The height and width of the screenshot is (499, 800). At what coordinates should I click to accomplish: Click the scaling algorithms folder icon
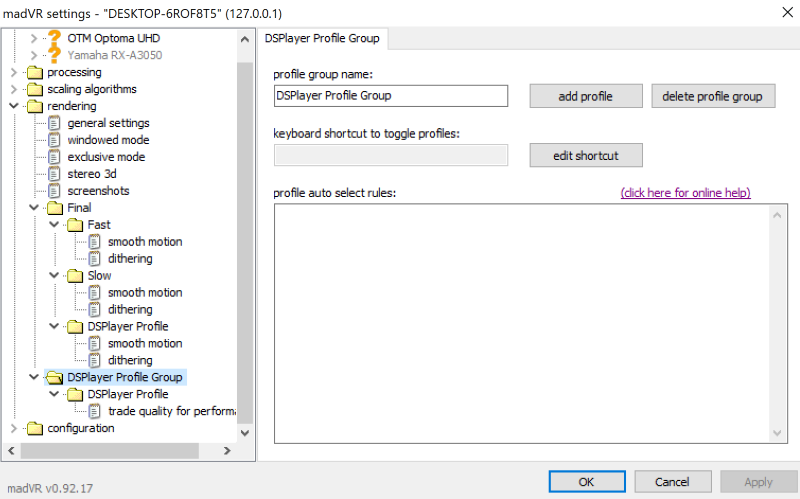[x=35, y=89]
